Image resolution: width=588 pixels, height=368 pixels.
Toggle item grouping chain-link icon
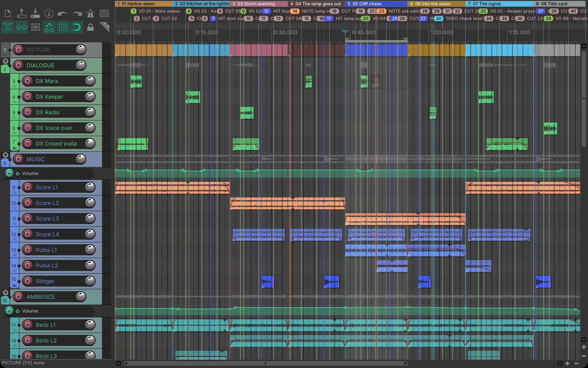(21, 27)
